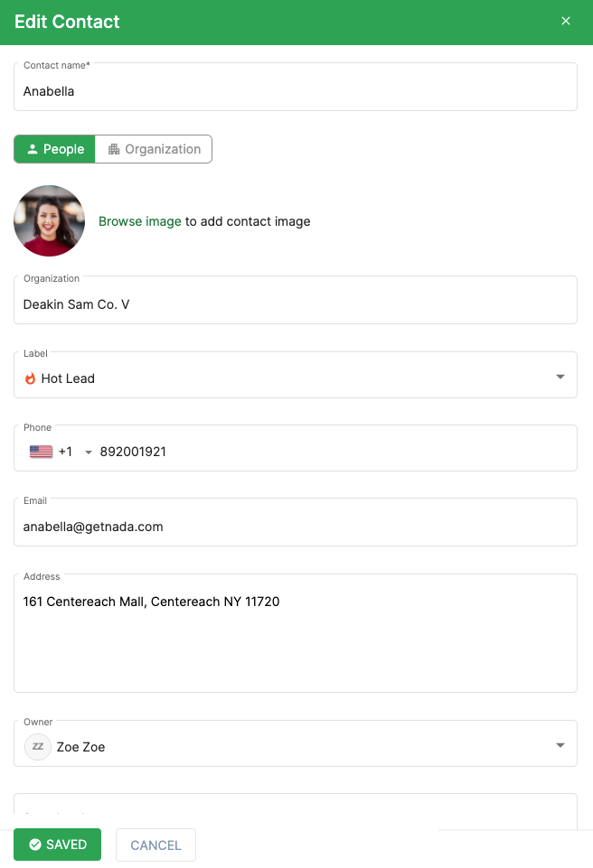Click the Saved button
Viewport: 593px width, 868px height.
[58, 845]
